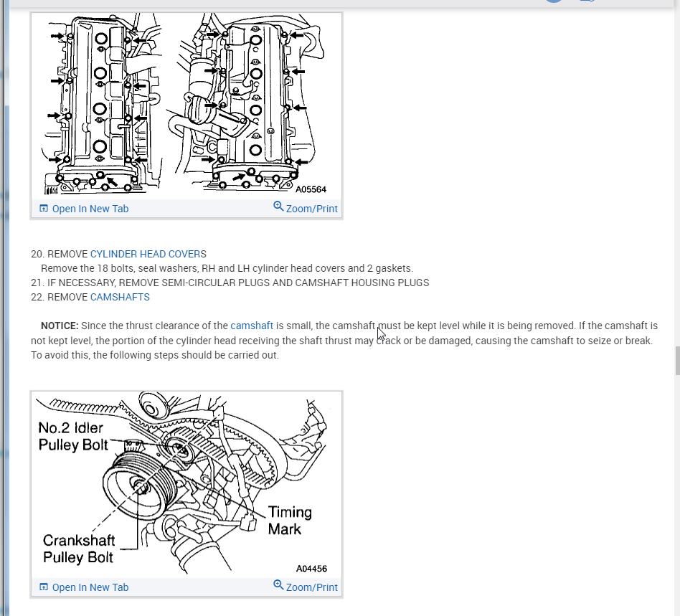The height and width of the screenshot is (616, 680).
Task: Click the crankshaft pulley timing mark diagram
Action: pos(186,484)
